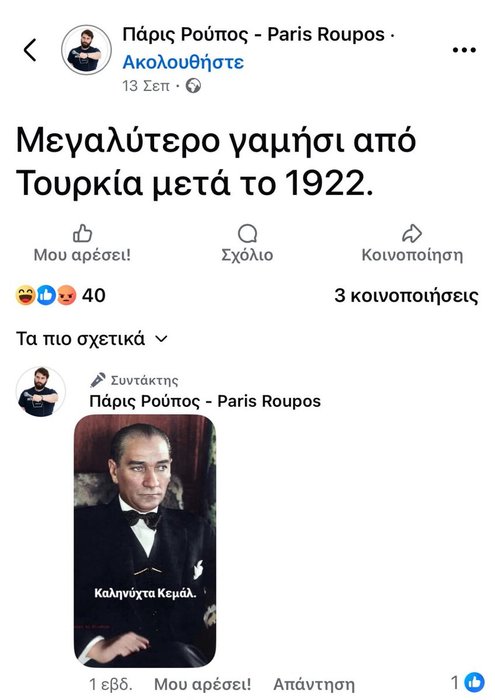
Task: Open the three-dot options menu
Action: (x=464, y=50)
